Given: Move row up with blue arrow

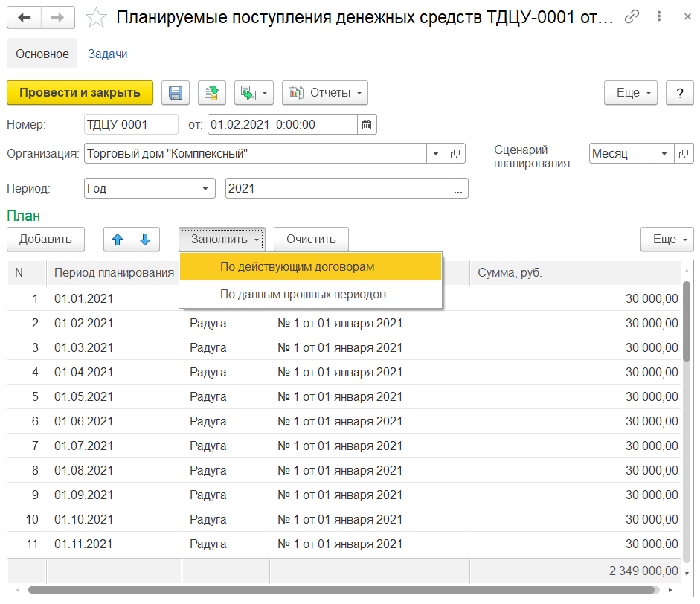Looking at the screenshot, I should (117, 240).
